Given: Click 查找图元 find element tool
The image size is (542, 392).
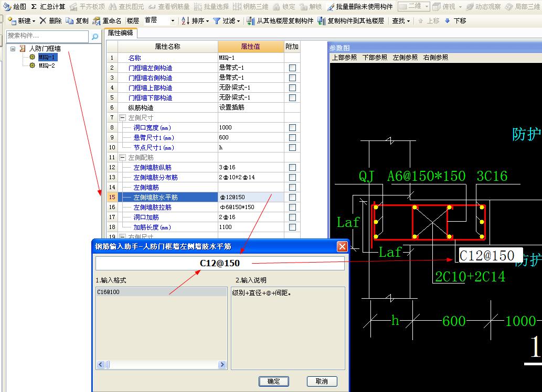Looking at the screenshot, I should click(126, 7).
